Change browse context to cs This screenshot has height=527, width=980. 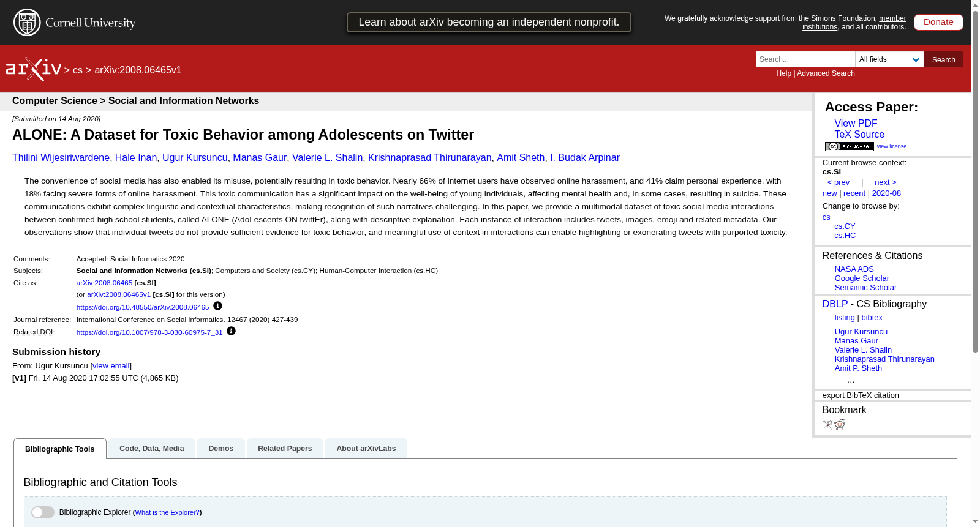[826, 217]
